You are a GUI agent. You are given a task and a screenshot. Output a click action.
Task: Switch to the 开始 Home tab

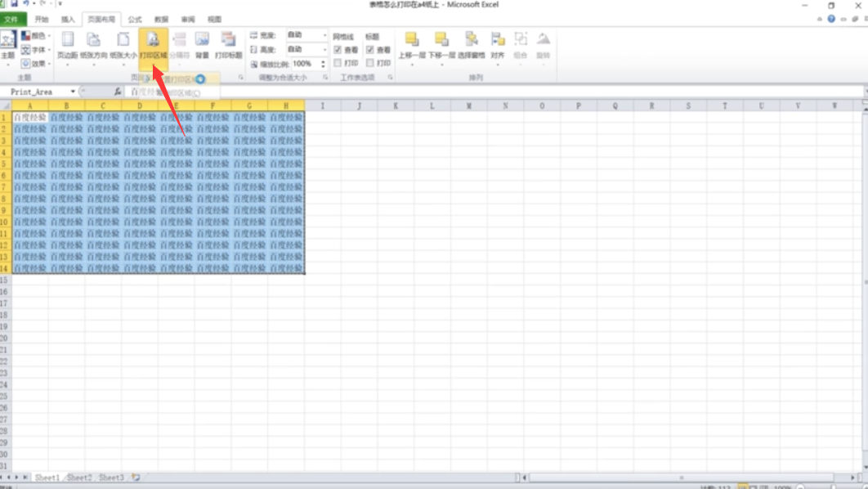tap(42, 20)
